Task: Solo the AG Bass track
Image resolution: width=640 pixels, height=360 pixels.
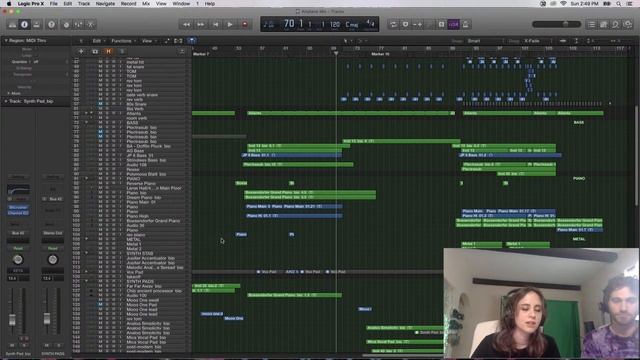Action: coord(107,151)
